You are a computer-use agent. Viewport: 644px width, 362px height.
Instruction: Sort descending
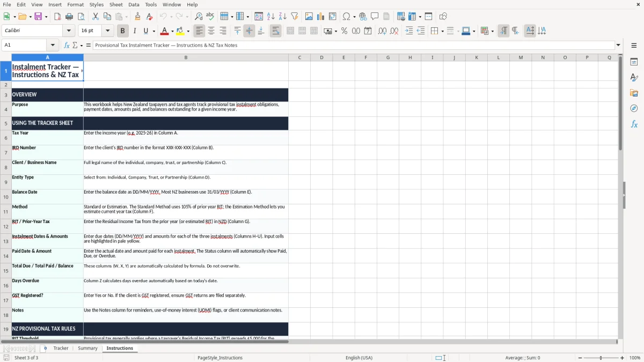coord(283,17)
